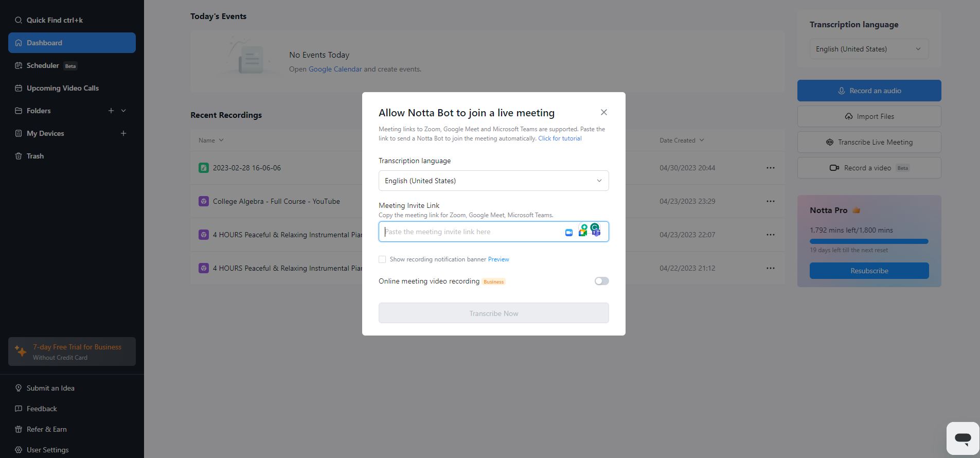Sort recordings by Name

(x=211, y=140)
